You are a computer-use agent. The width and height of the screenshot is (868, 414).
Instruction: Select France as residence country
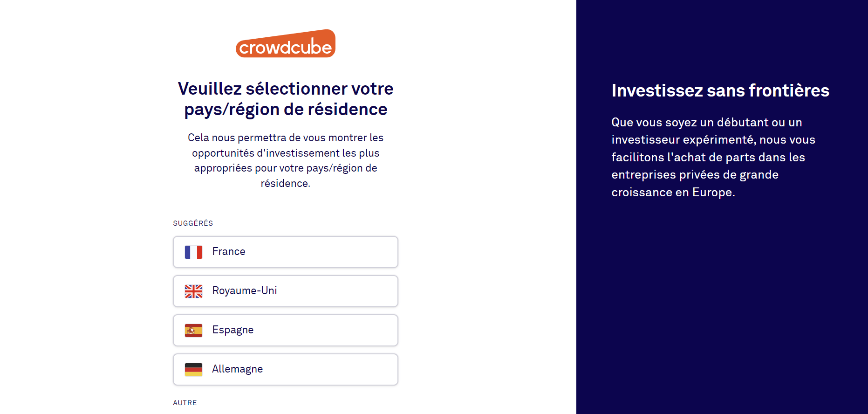[x=286, y=252]
